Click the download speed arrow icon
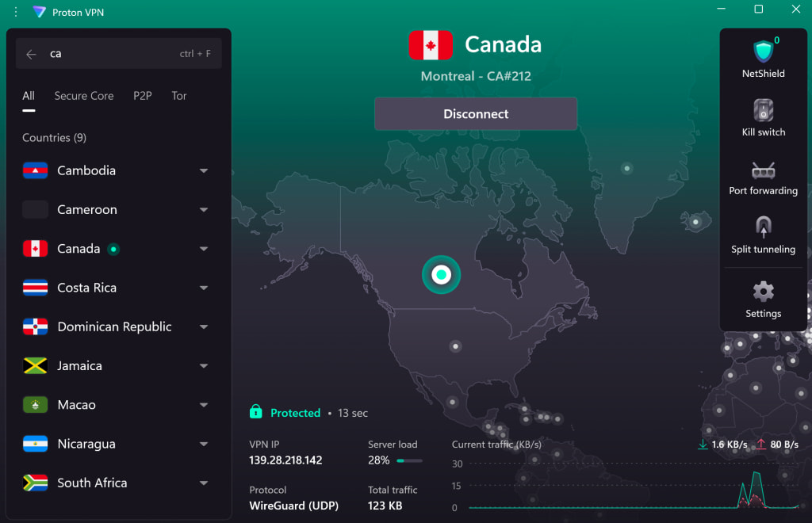 [x=703, y=445]
